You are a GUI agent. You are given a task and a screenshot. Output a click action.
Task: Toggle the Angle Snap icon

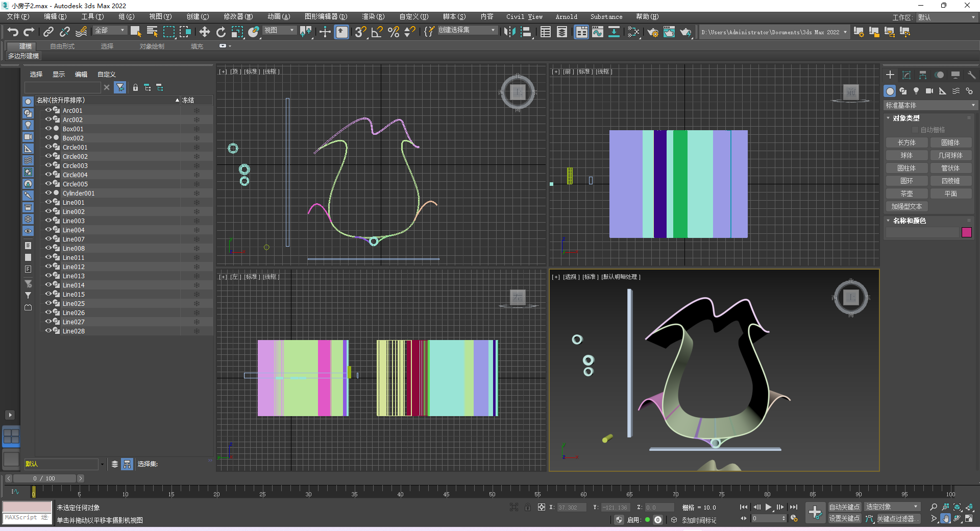(x=377, y=32)
